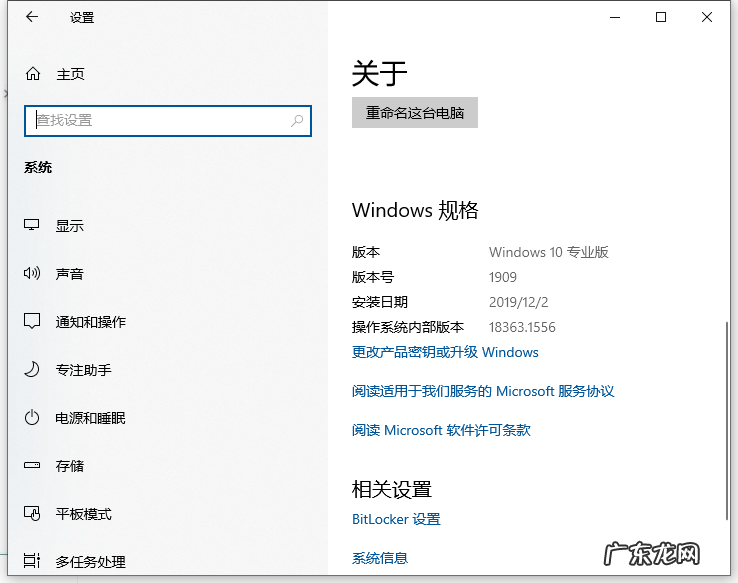Click the Home house icon
Viewport: 738px width, 583px height.
[32, 74]
